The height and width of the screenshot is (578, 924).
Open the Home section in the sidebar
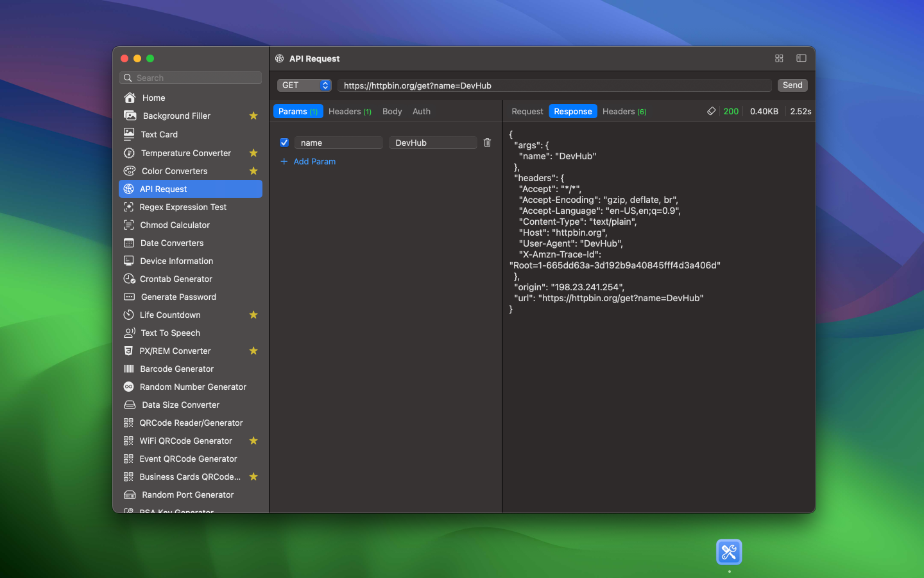[153, 98]
